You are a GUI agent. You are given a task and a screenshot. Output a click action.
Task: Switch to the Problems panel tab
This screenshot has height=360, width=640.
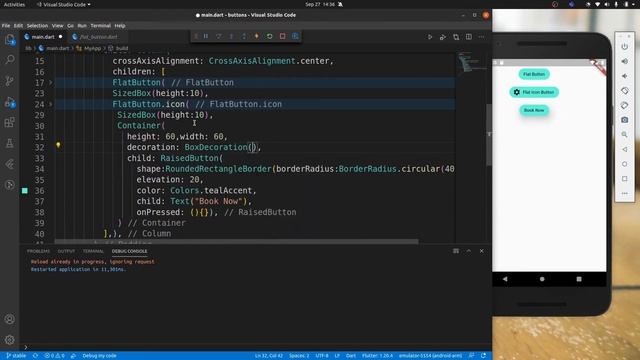pyautogui.click(x=38, y=251)
